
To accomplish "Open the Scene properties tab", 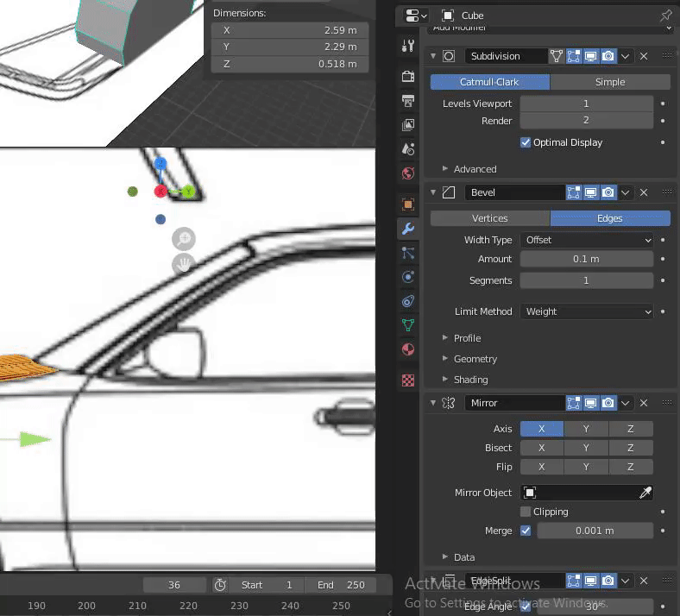I will (x=407, y=149).
